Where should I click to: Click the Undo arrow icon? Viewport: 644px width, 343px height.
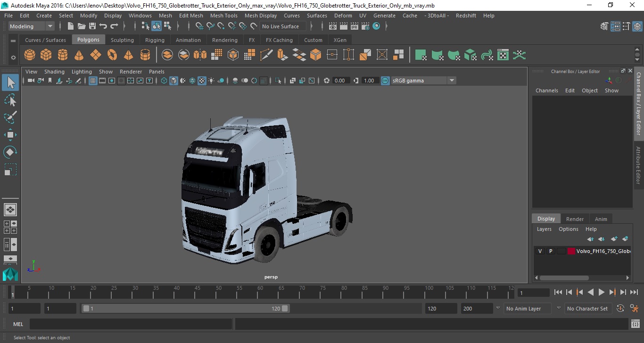coord(103,26)
